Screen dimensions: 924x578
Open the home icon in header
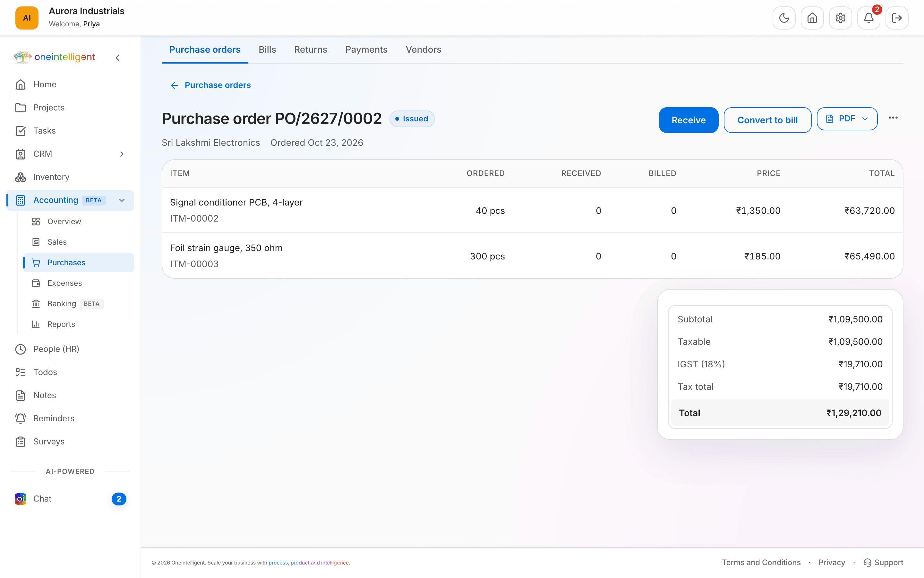[x=812, y=18]
